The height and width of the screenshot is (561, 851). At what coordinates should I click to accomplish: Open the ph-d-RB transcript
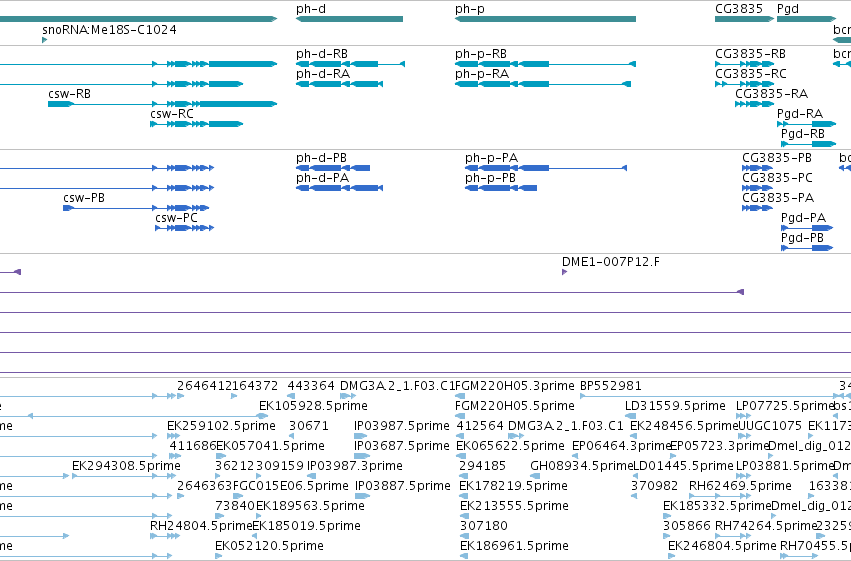[350, 64]
